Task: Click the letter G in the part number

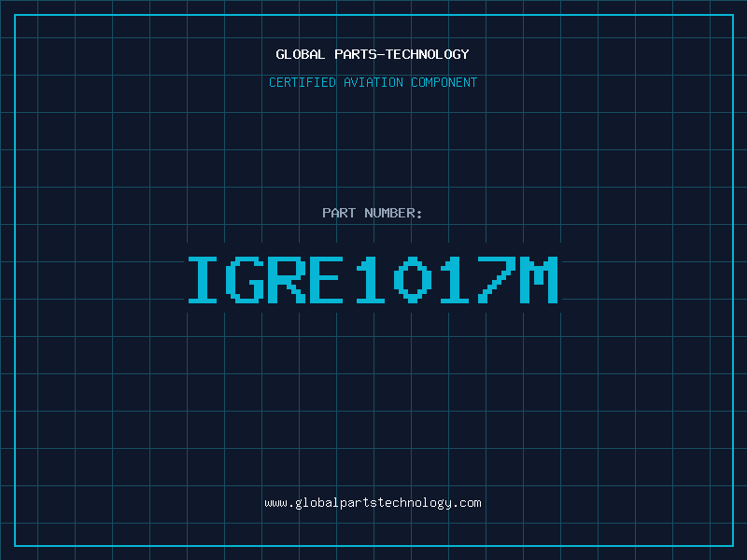Action: (246, 279)
